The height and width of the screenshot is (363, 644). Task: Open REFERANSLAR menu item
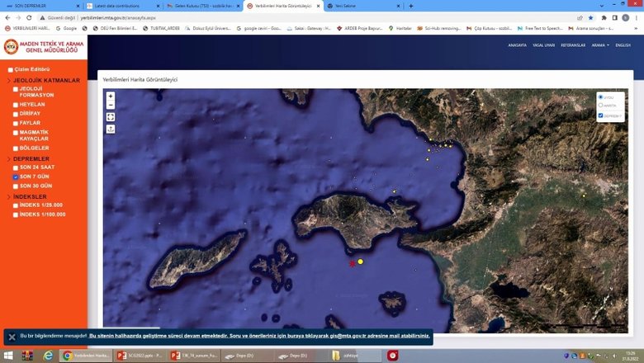click(x=573, y=45)
